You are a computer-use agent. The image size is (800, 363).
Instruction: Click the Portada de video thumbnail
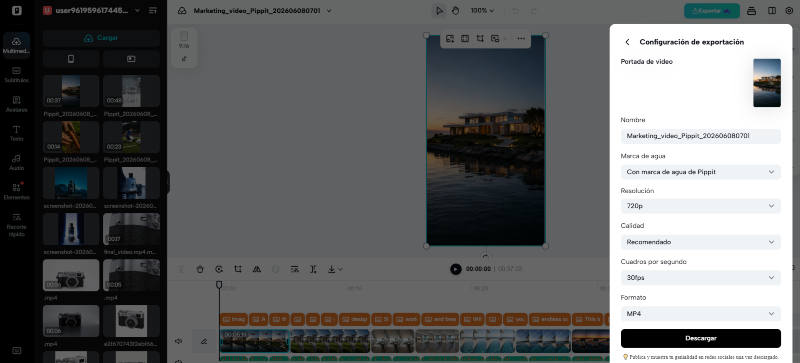[767, 83]
